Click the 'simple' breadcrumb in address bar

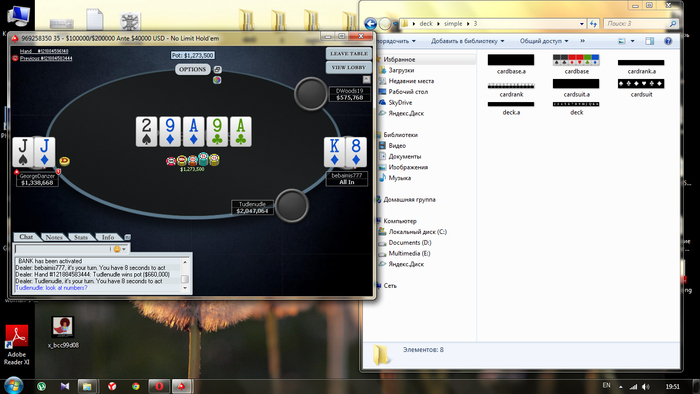pyautogui.click(x=453, y=24)
